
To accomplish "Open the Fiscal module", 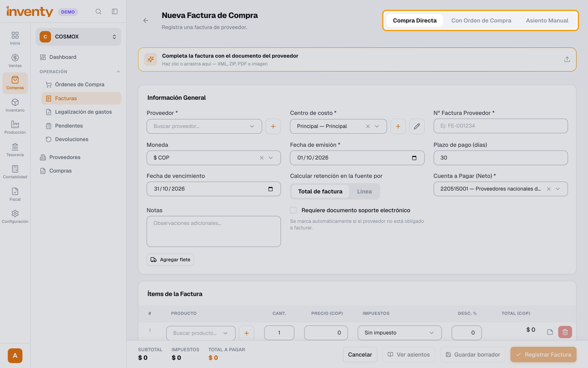I will tap(15, 194).
